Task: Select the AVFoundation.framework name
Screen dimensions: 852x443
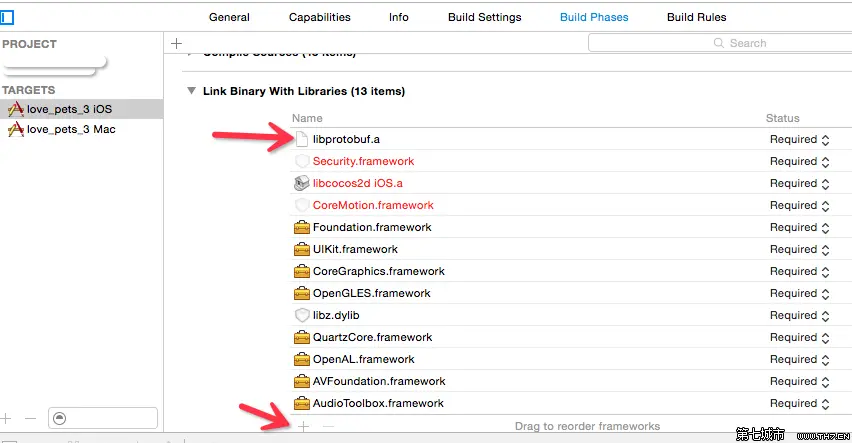Action: [379, 381]
